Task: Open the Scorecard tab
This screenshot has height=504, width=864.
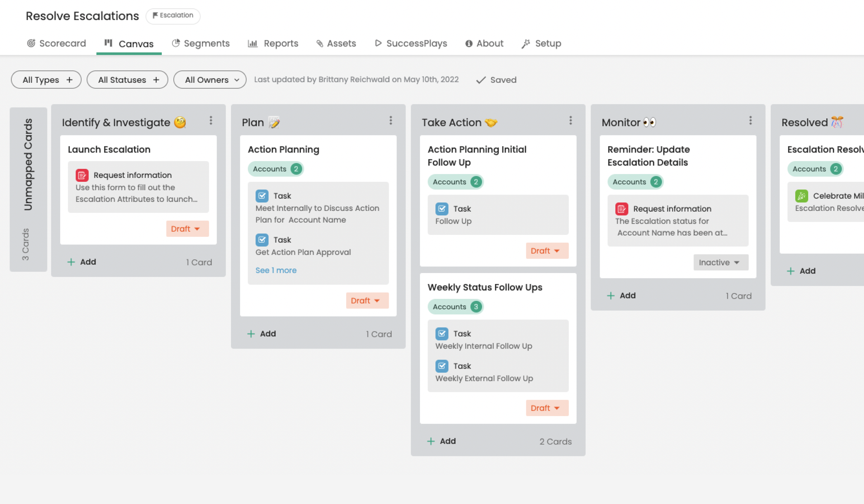Action: pyautogui.click(x=57, y=43)
